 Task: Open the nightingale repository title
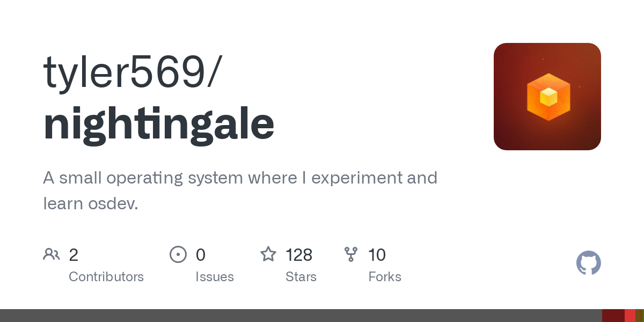[159, 124]
